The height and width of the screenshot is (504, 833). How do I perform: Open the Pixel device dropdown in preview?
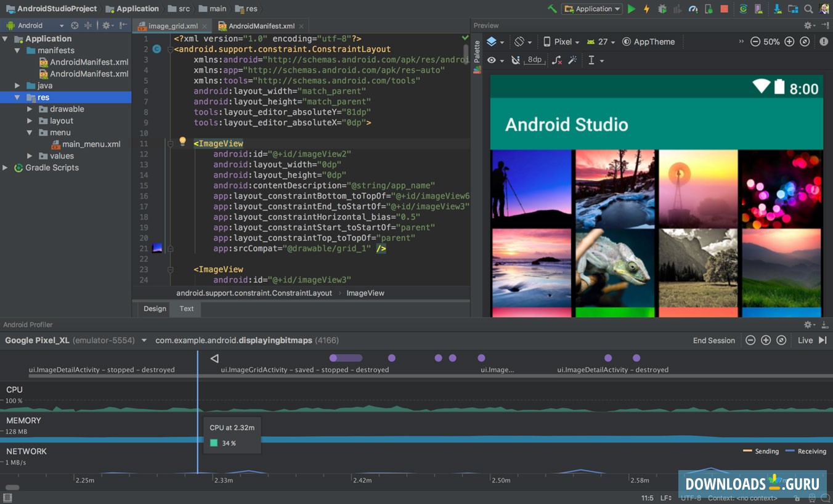[561, 42]
